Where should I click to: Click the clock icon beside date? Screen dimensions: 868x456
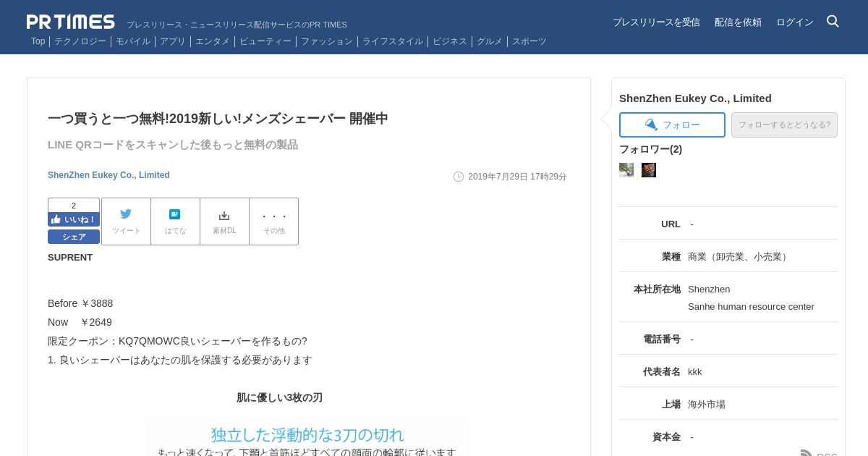tap(459, 177)
